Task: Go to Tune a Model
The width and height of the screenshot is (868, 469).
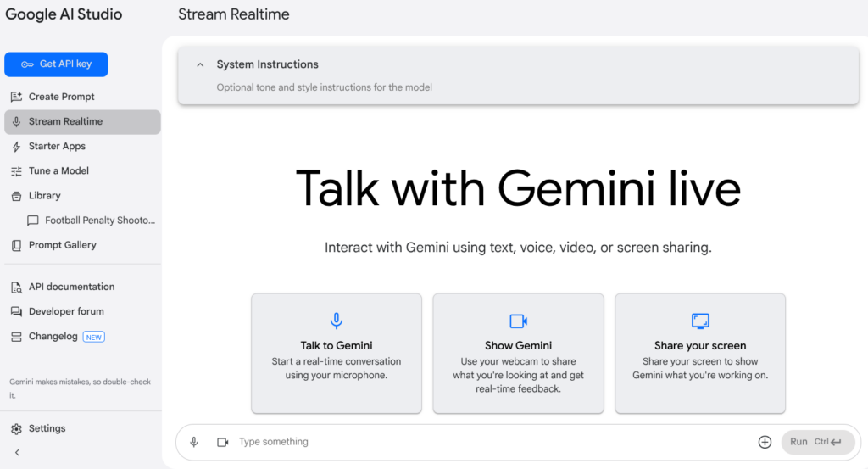Action: click(x=82, y=171)
